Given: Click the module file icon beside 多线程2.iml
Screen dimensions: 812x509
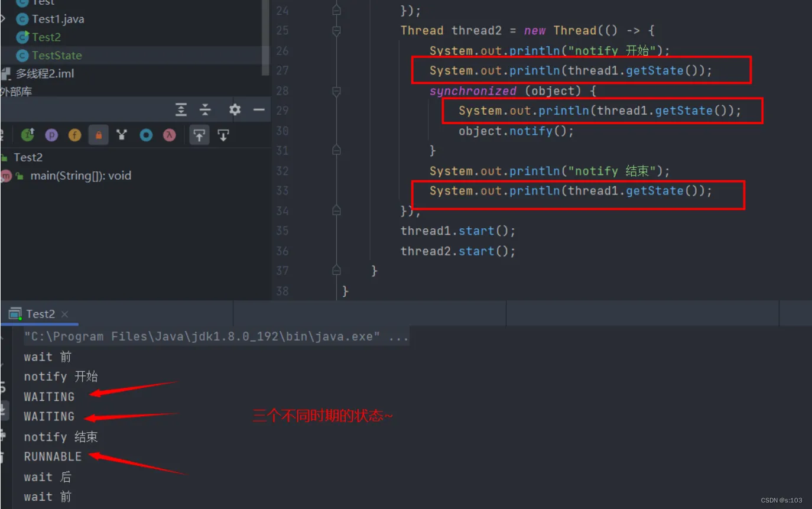Looking at the screenshot, I should pyautogui.click(x=6, y=74).
